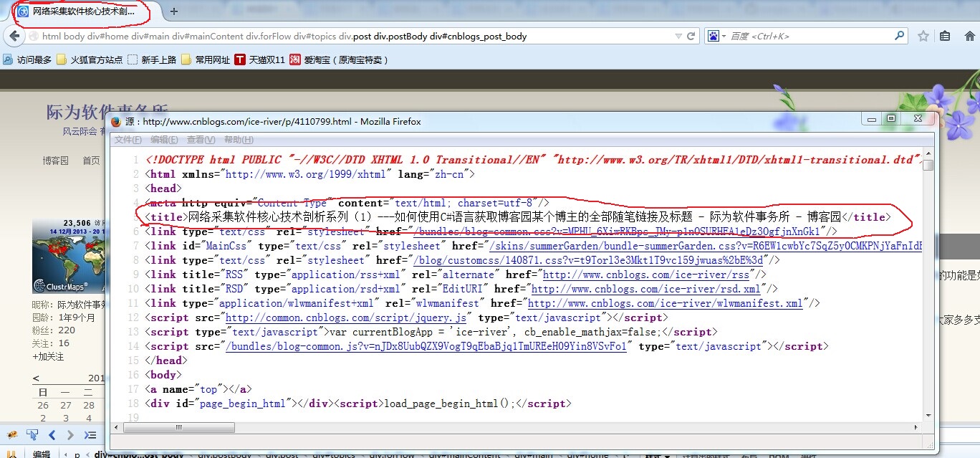Open blog-common.js script link in source
The width and height of the screenshot is (980, 458).
[x=426, y=346]
